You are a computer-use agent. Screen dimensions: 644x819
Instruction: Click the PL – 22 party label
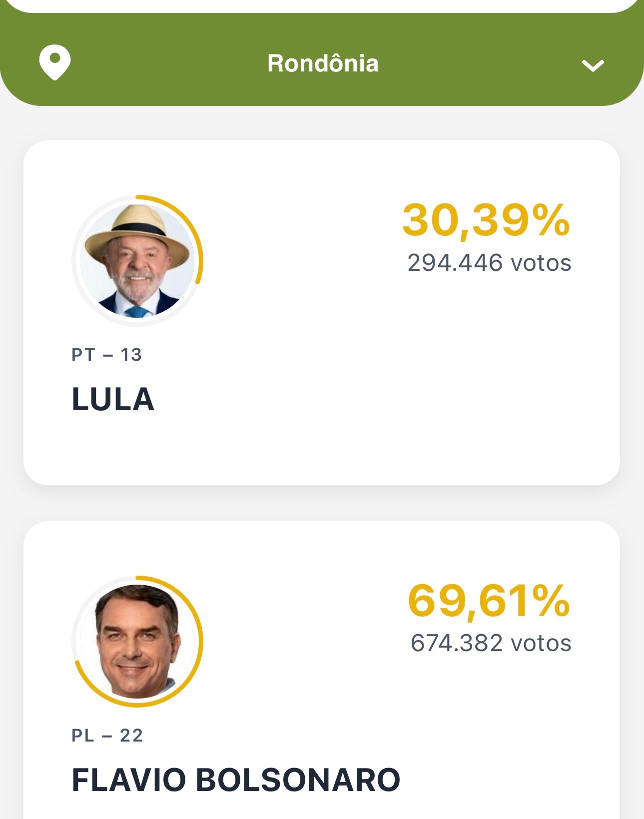107,735
